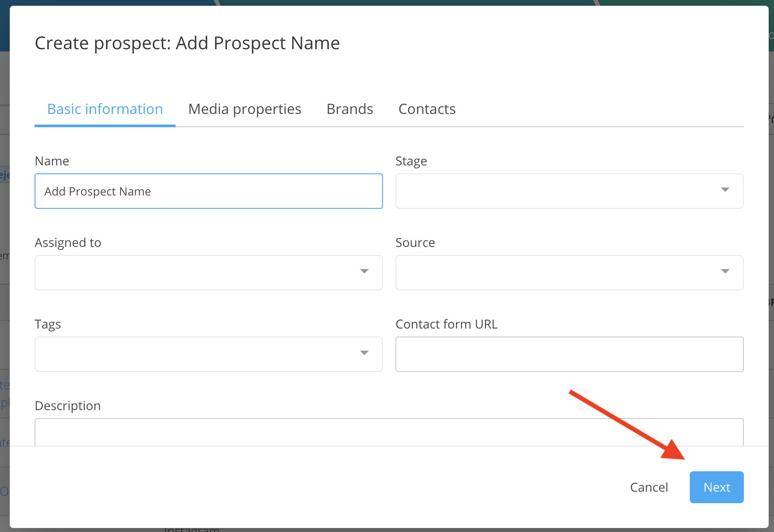
Task: Go to the Brands tab
Action: (x=350, y=109)
